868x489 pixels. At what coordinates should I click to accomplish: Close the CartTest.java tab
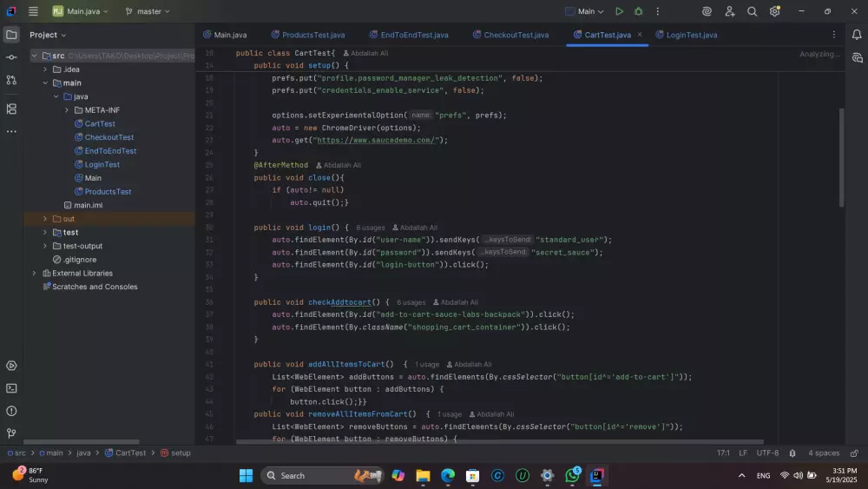point(640,35)
